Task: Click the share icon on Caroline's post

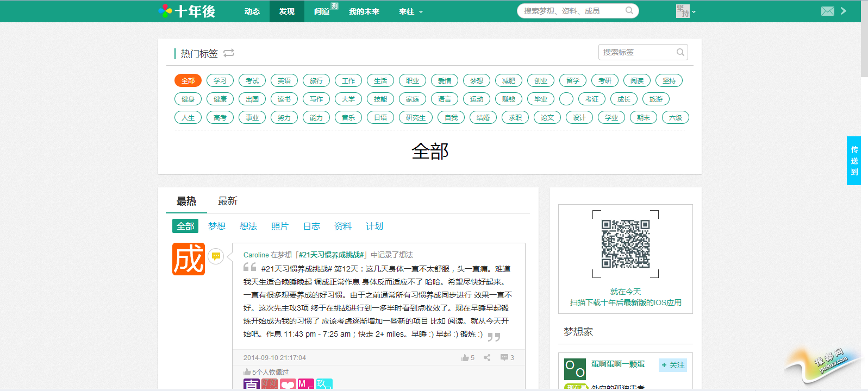Action: [487, 357]
